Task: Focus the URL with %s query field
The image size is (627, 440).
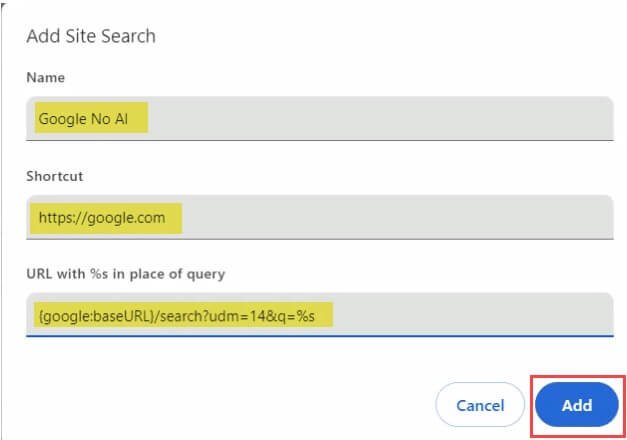Action: [320, 316]
